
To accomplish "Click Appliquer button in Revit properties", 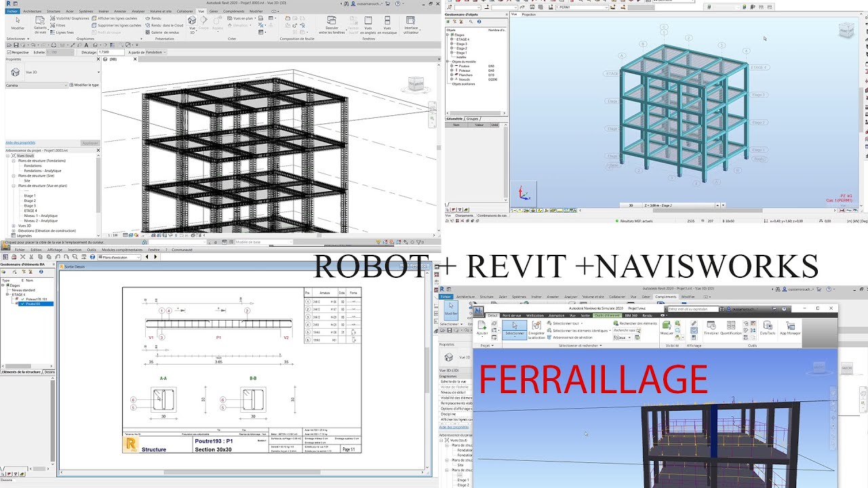I will [90, 143].
